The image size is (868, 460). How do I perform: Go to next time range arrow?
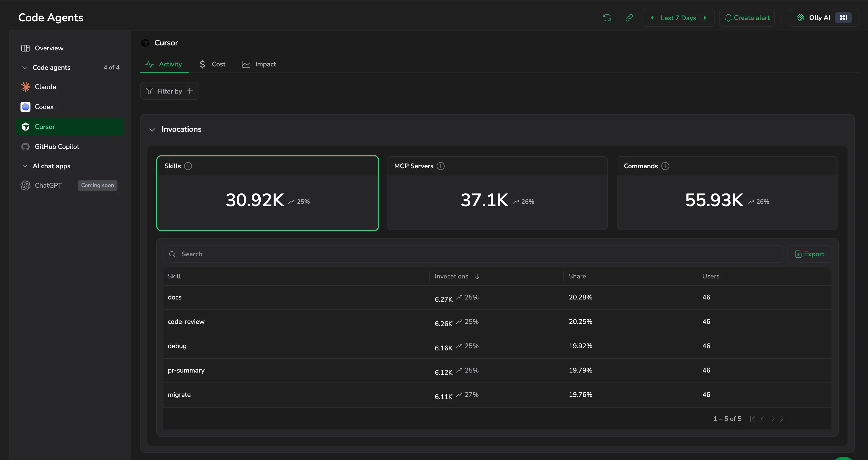point(705,18)
